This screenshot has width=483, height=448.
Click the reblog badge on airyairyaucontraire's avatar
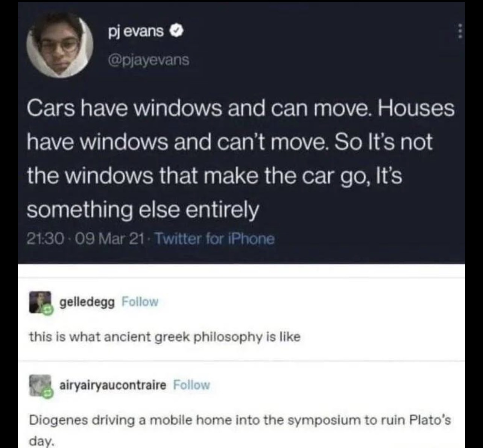click(x=47, y=393)
